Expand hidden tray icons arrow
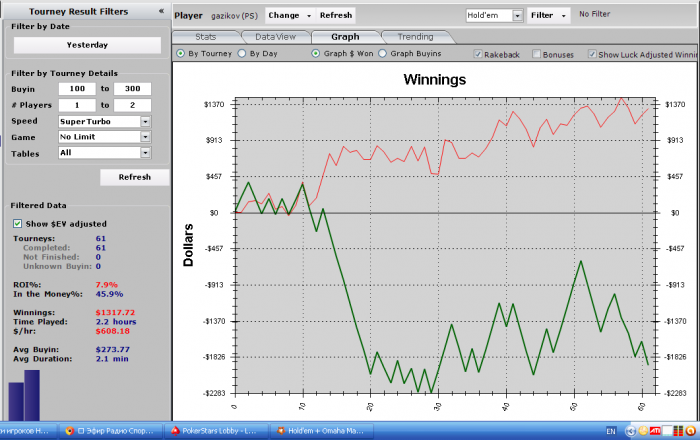Screen dimensions: 700x440 click(x=631, y=431)
